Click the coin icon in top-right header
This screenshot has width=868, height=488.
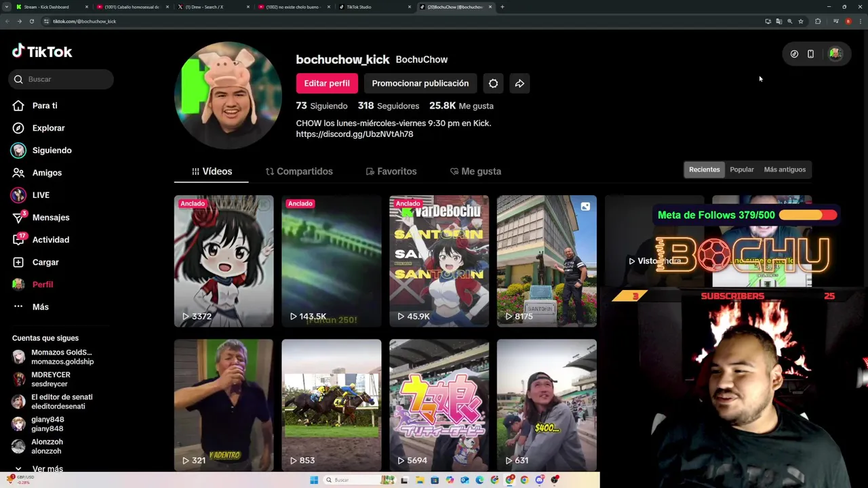pos(794,54)
